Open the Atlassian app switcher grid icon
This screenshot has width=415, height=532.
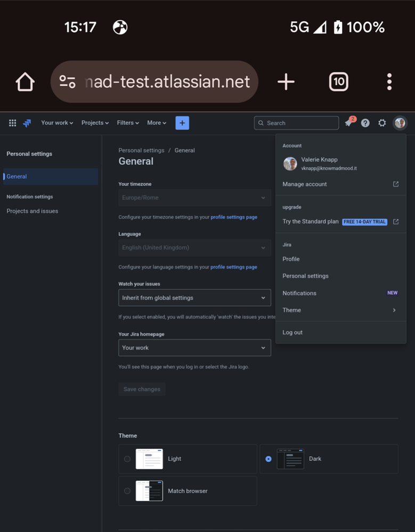point(12,123)
